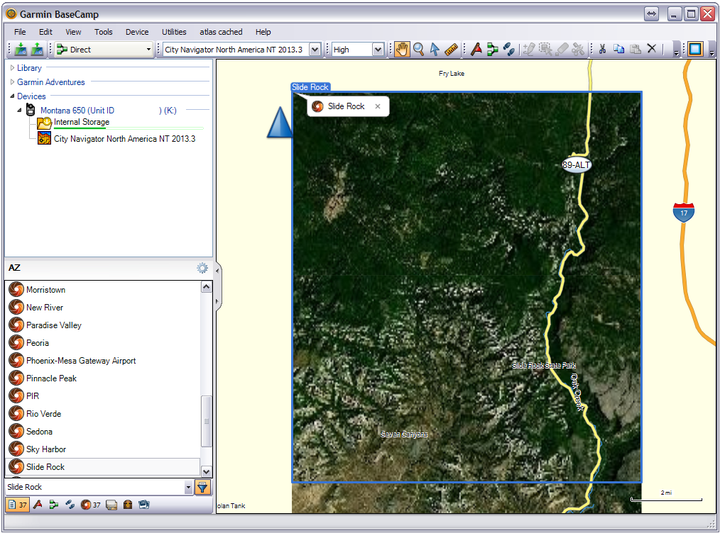Open the Direct activity profile dropdown
This screenshot has height=533, width=720.
[x=104, y=50]
